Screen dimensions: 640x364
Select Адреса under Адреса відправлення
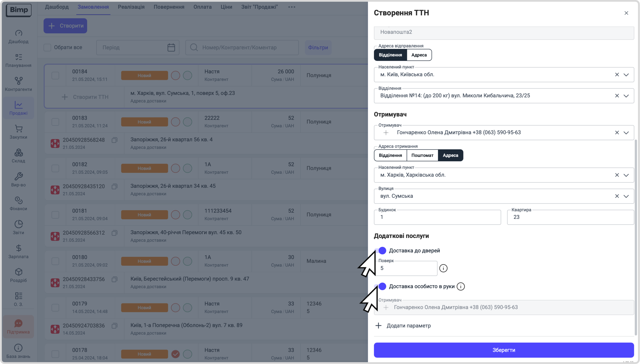click(x=419, y=55)
